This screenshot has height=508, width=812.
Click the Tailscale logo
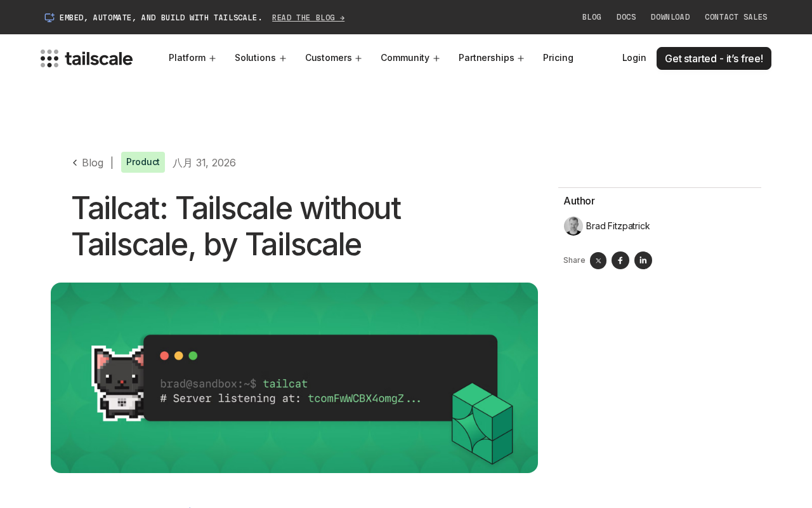[86, 58]
